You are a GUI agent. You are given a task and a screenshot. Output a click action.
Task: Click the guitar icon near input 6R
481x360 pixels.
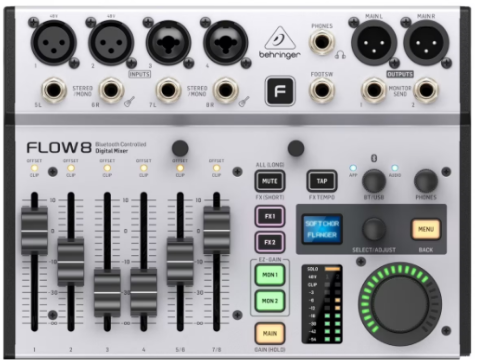129,102
